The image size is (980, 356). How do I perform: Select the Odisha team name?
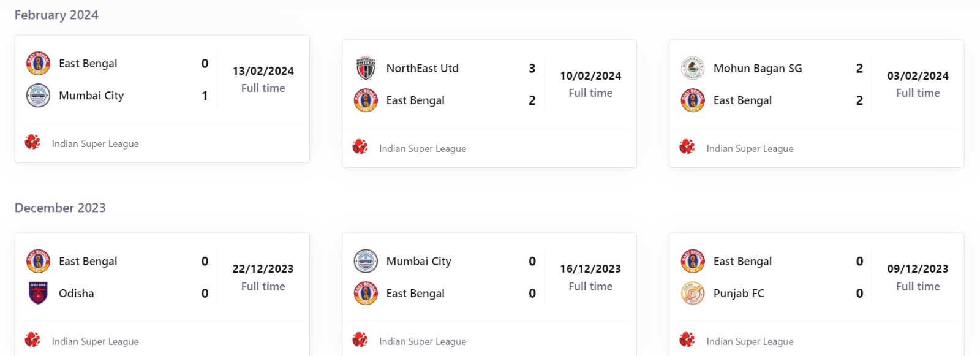click(x=77, y=294)
